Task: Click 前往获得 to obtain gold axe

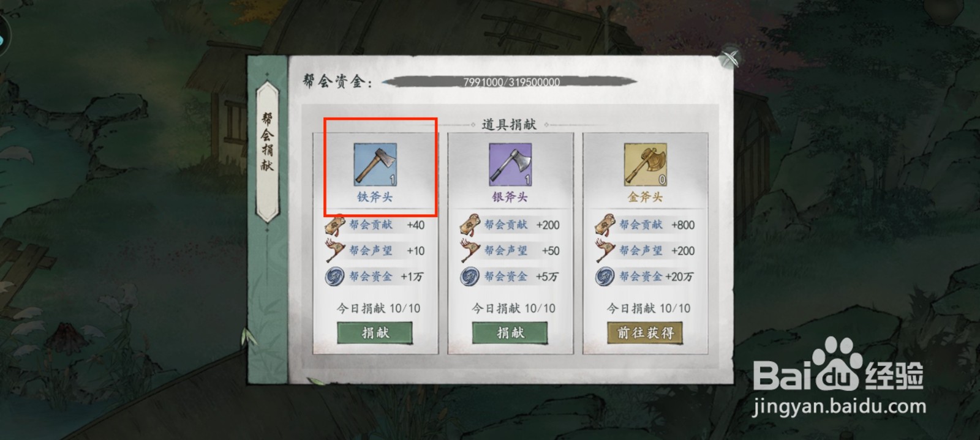Action: (645, 333)
